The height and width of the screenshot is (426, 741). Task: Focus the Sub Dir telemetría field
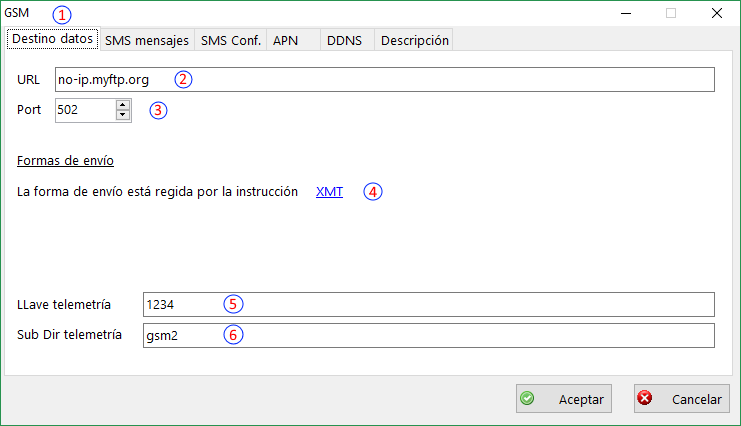point(428,334)
